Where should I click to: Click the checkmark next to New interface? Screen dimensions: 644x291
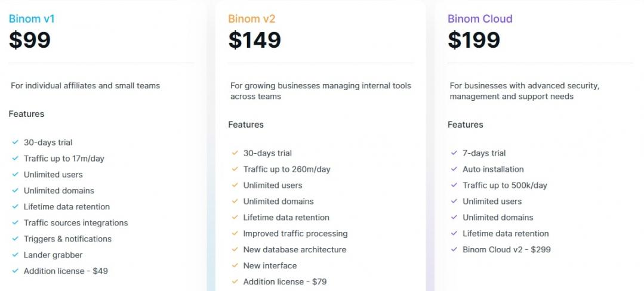(235, 266)
